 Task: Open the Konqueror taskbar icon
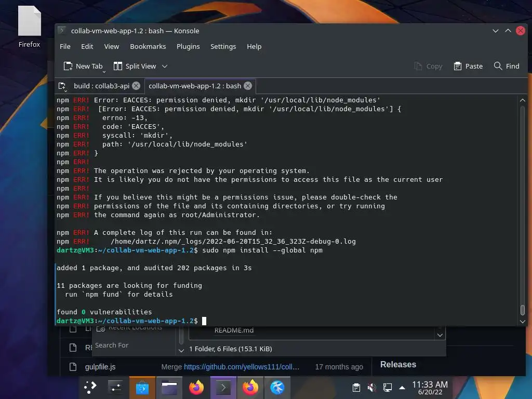click(x=277, y=387)
